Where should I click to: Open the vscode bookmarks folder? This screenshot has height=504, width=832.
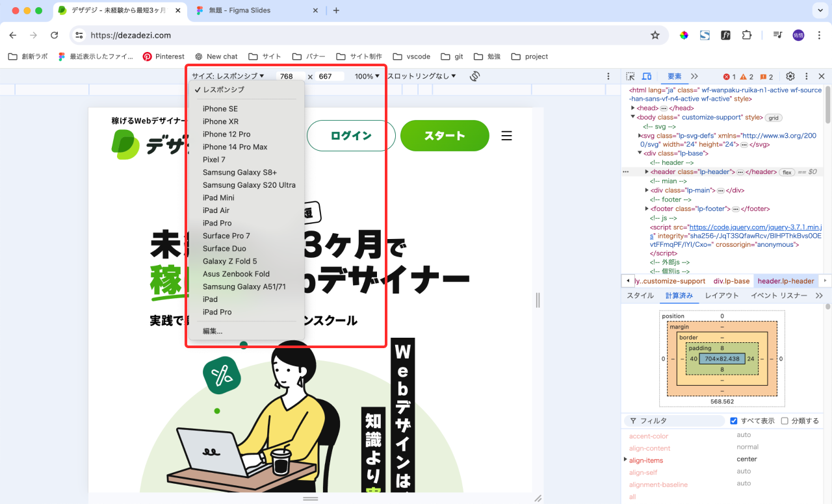click(x=411, y=57)
